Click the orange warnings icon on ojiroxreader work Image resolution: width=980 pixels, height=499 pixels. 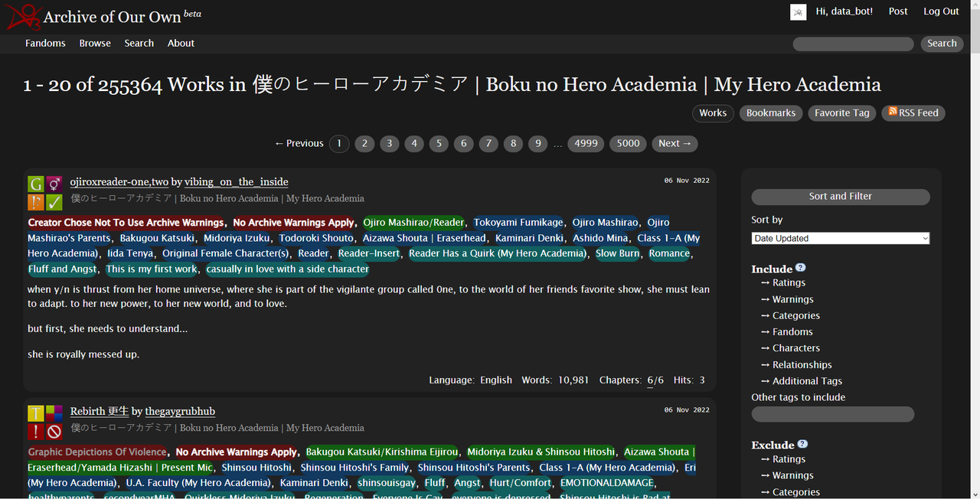36,202
